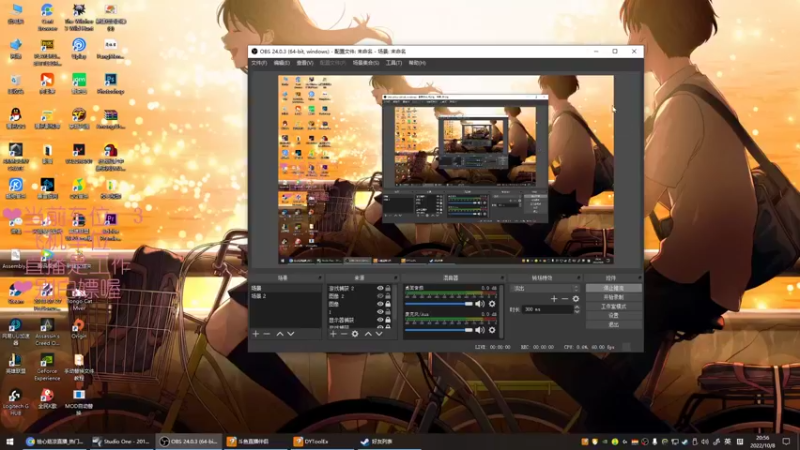Add a new scene with the plus icon
800x450 pixels.
click(x=256, y=334)
